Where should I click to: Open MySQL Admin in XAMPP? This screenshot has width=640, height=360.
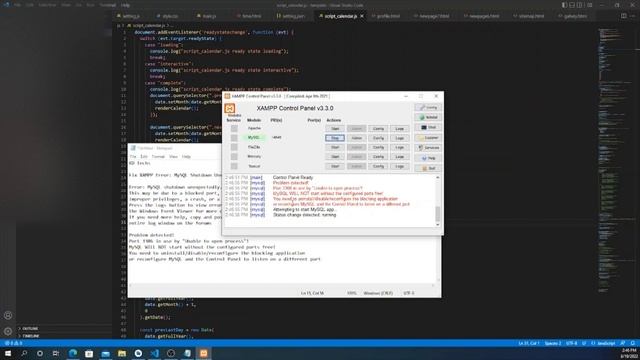pyautogui.click(x=356, y=138)
